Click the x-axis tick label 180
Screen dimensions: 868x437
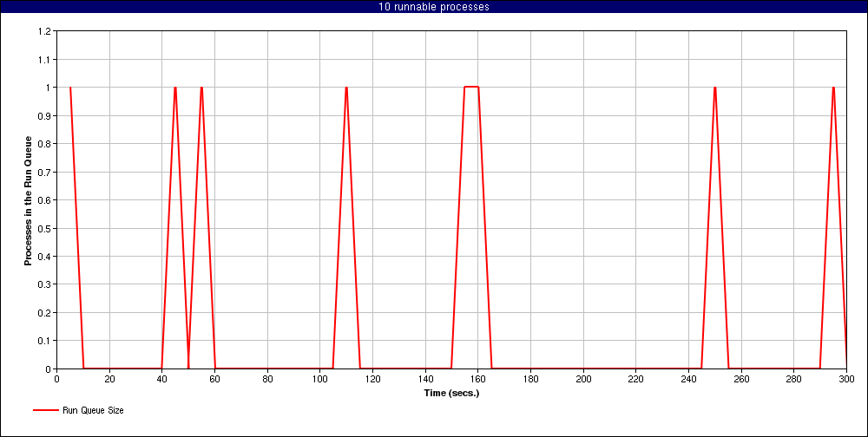click(531, 379)
